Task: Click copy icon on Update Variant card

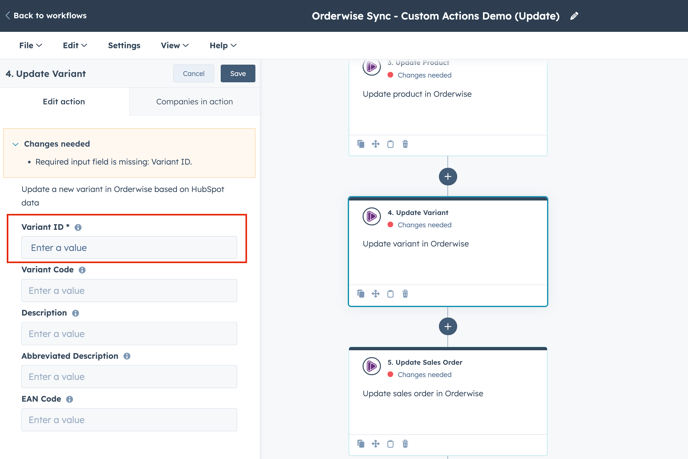Action: coord(390,294)
